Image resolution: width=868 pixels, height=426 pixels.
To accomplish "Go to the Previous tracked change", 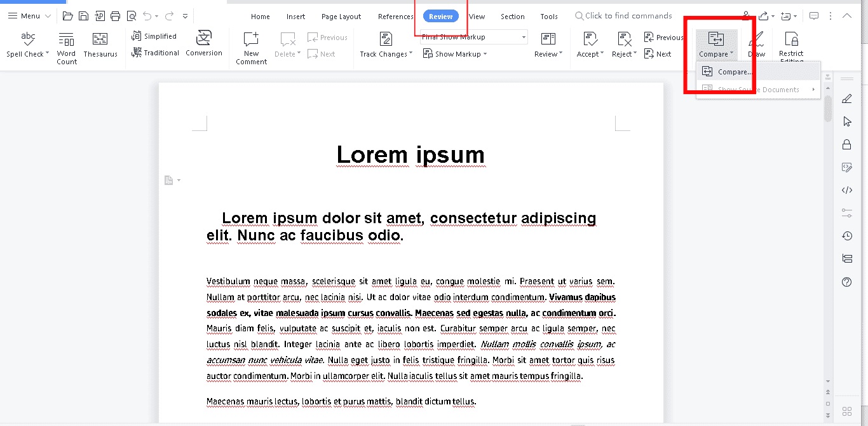I will (663, 38).
